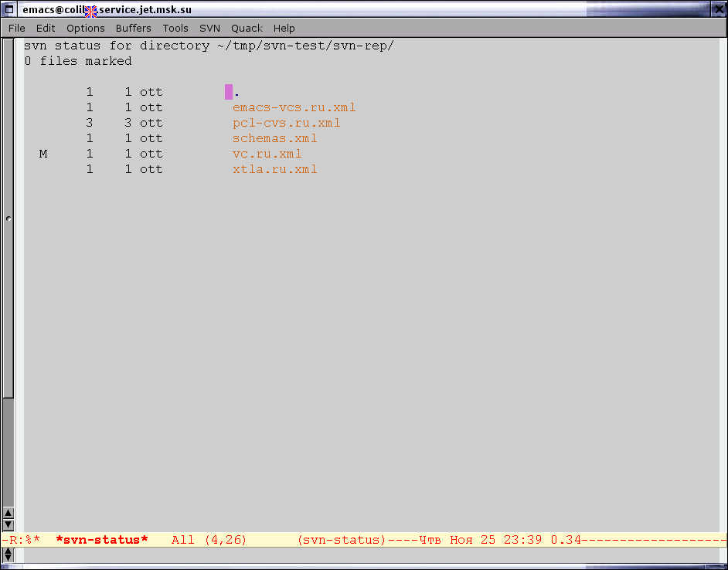Click the '0 files marked' line
728x570 pixels.
pos(78,61)
